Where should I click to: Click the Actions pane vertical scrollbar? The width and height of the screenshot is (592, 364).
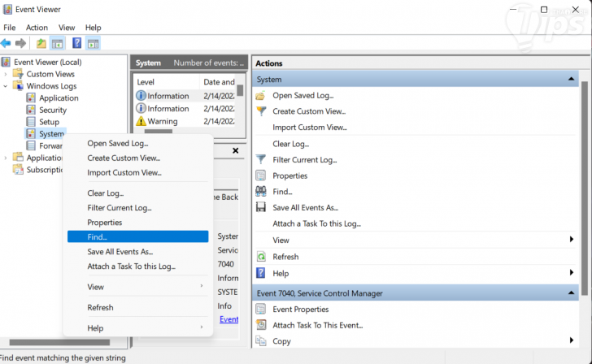(585, 188)
